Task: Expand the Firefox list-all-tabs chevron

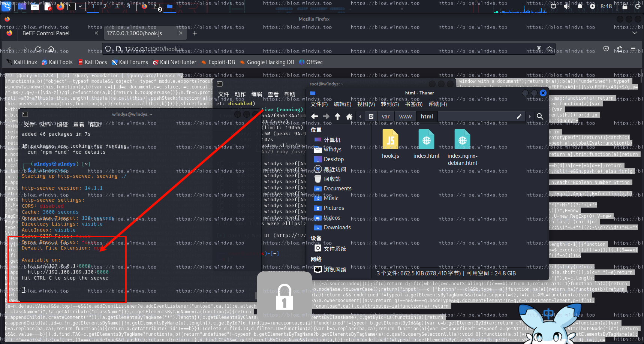Action: (634, 33)
